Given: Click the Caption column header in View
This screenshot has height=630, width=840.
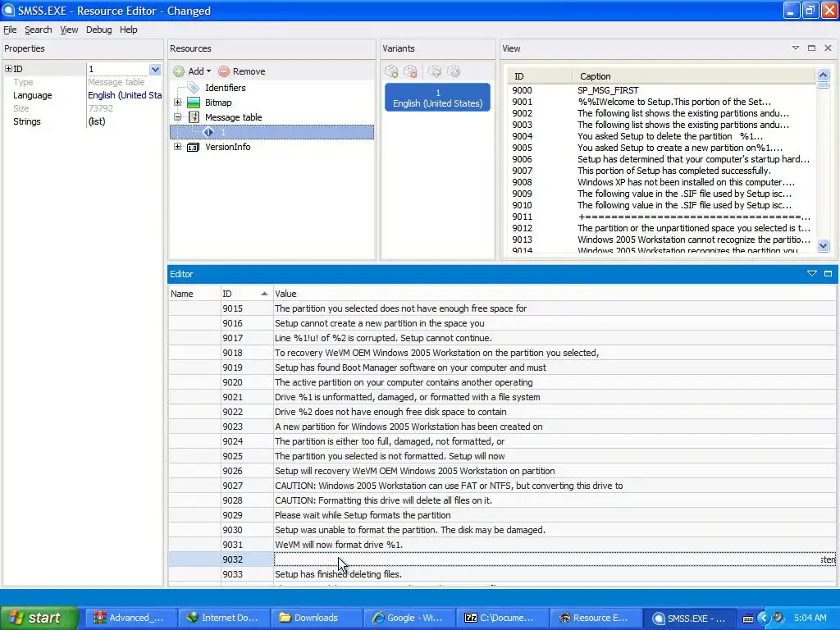Looking at the screenshot, I should click(693, 76).
